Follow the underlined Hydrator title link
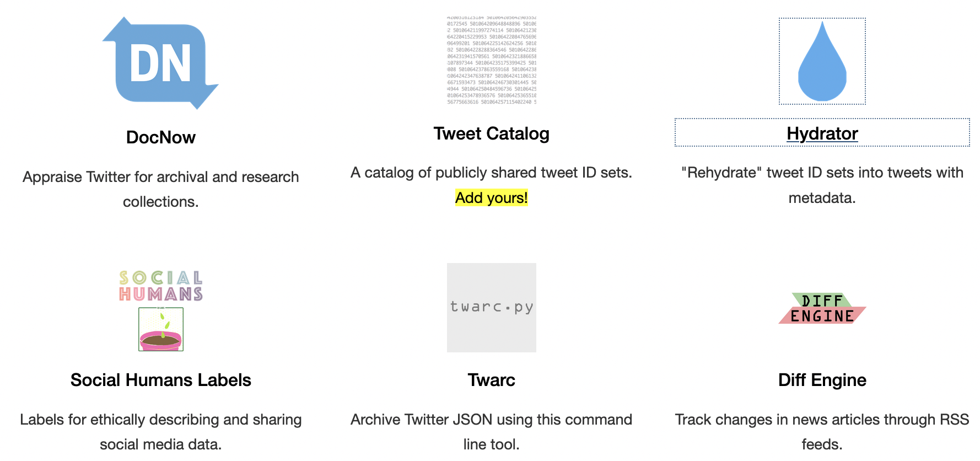This screenshot has width=980, height=461. pos(822,133)
